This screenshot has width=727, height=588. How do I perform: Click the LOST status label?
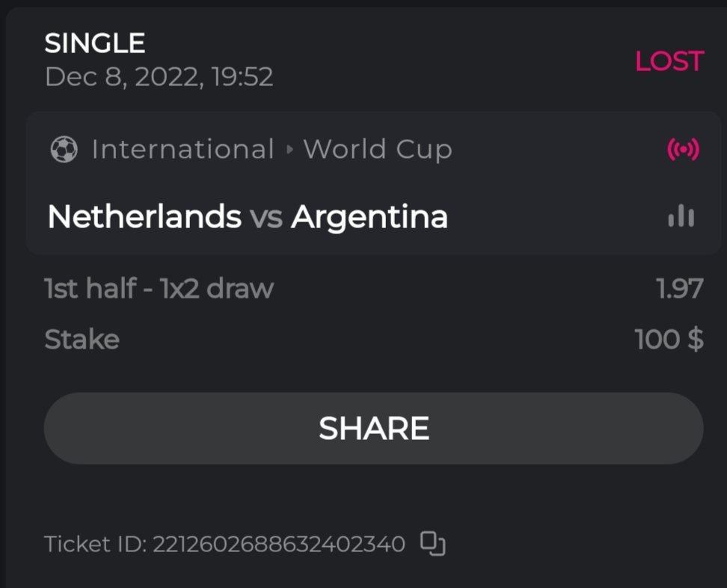[x=669, y=61]
